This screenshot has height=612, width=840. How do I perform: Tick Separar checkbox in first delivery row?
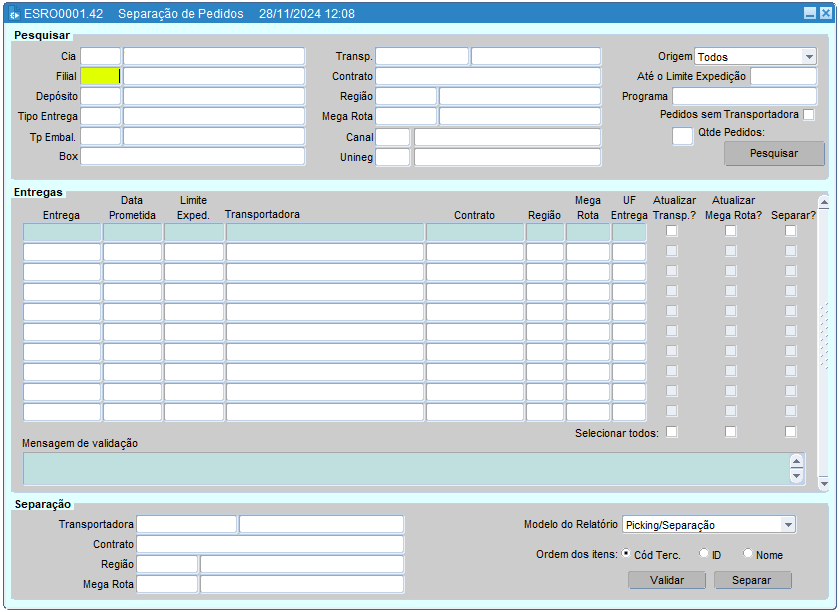click(x=791, y=231)
